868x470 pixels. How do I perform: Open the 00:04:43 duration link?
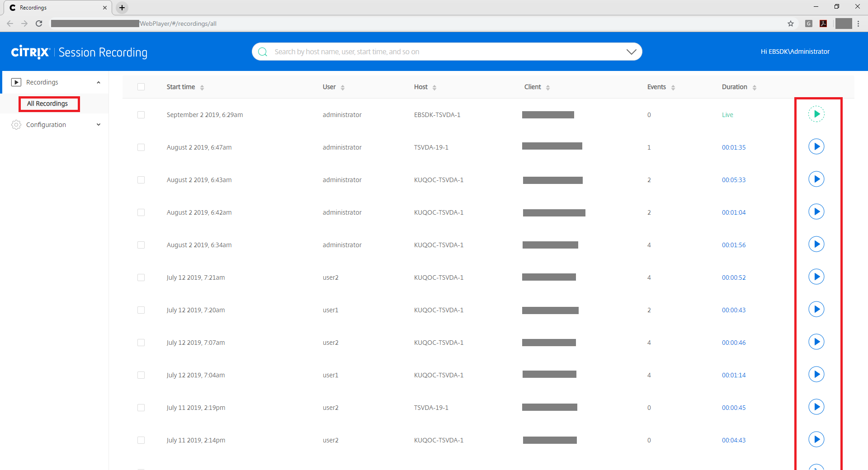coord(734,440)
